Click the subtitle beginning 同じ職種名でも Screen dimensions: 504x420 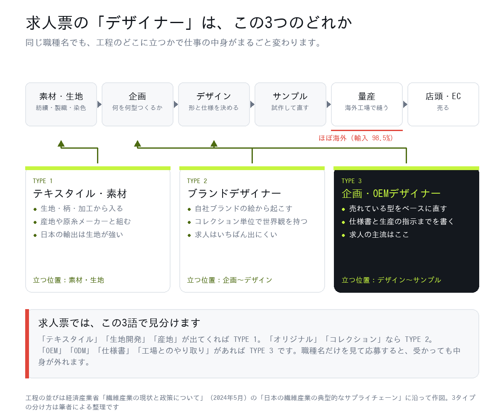[x=173, y=43]
